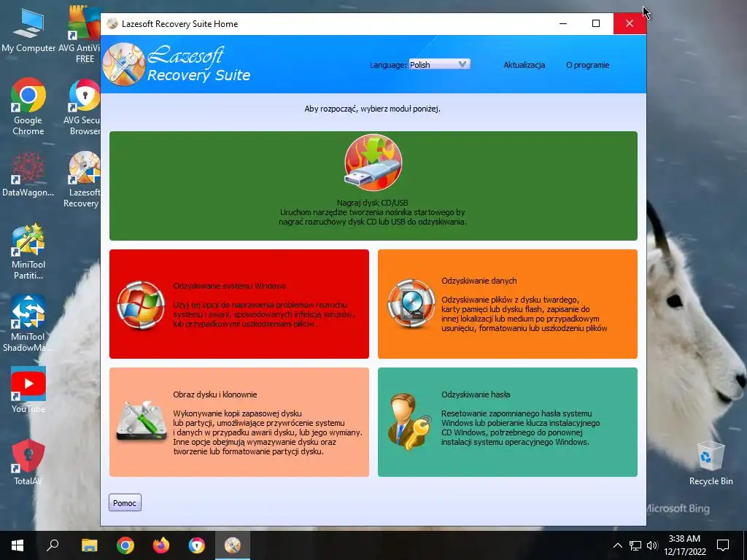The height and width of the screenshot is (560, 747).
Task: Open taskbar search magnifier
Action: tap(53, 545)
